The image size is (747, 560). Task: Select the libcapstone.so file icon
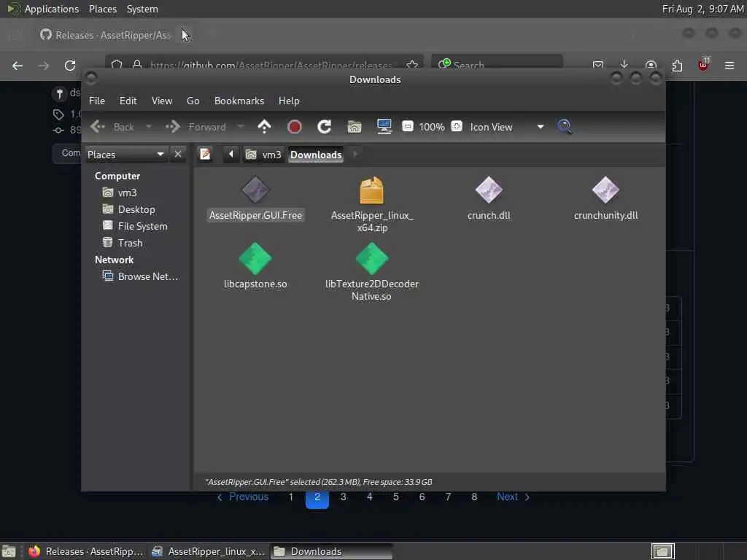(x=255, y=259)
